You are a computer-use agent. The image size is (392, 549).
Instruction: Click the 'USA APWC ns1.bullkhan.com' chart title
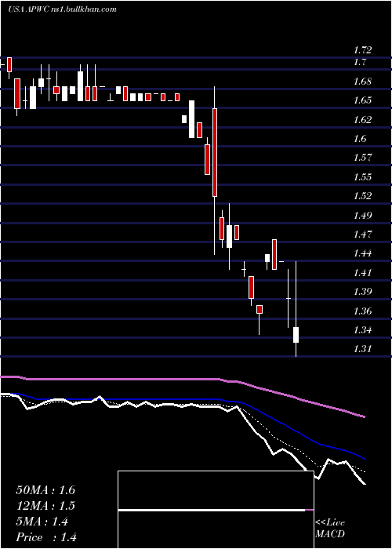coord(62,9)
